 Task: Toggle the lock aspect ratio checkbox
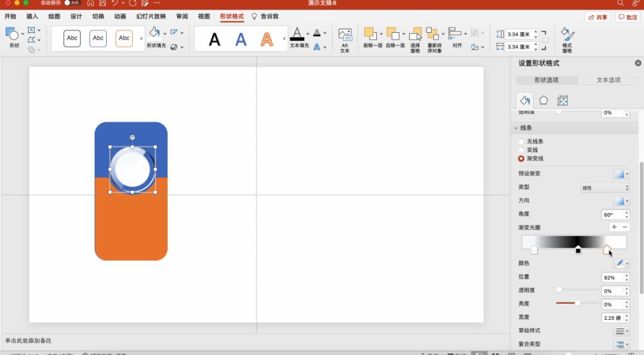coord(546,40)
